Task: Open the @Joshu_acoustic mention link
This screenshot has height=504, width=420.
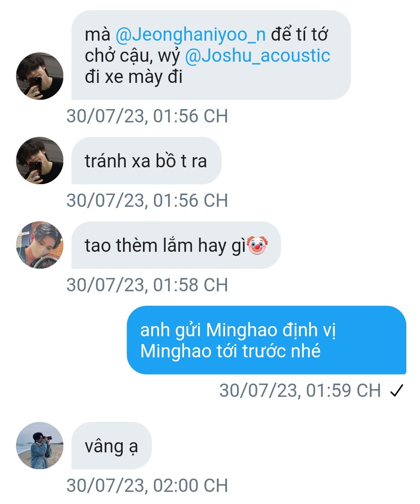Action: [x=257, y=56]
